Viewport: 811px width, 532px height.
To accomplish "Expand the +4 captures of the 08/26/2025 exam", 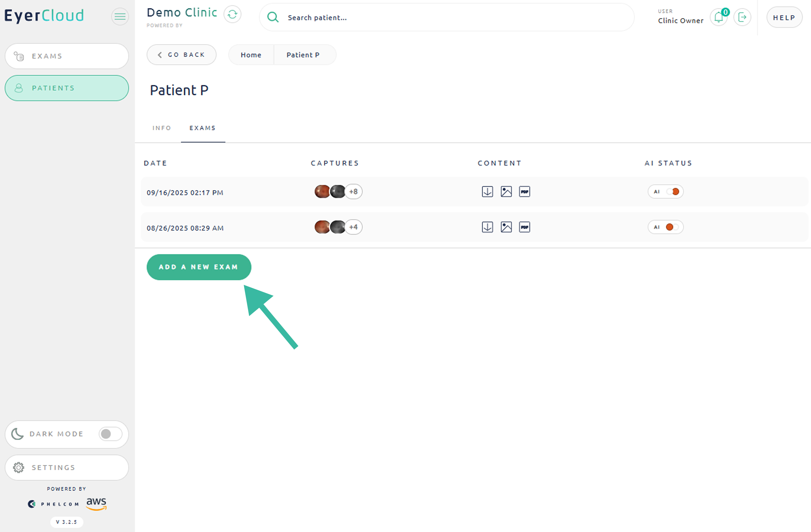I will coord(353,227).
